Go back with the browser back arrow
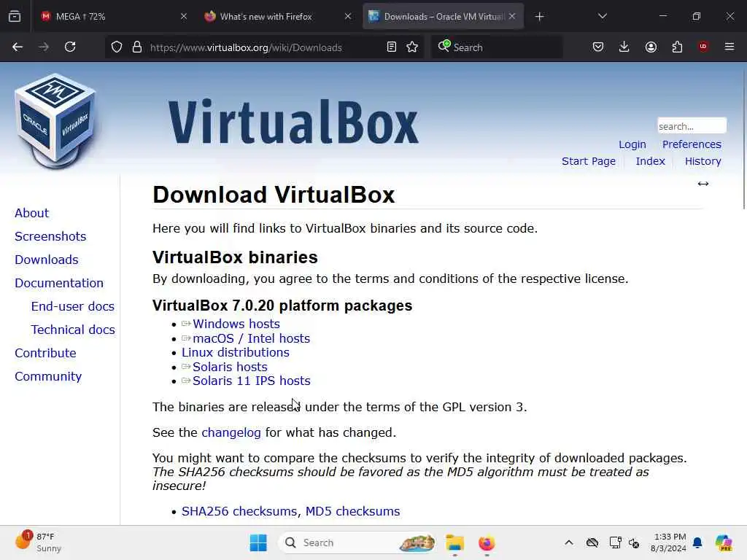The image size is (747, 560). (18, 47)
